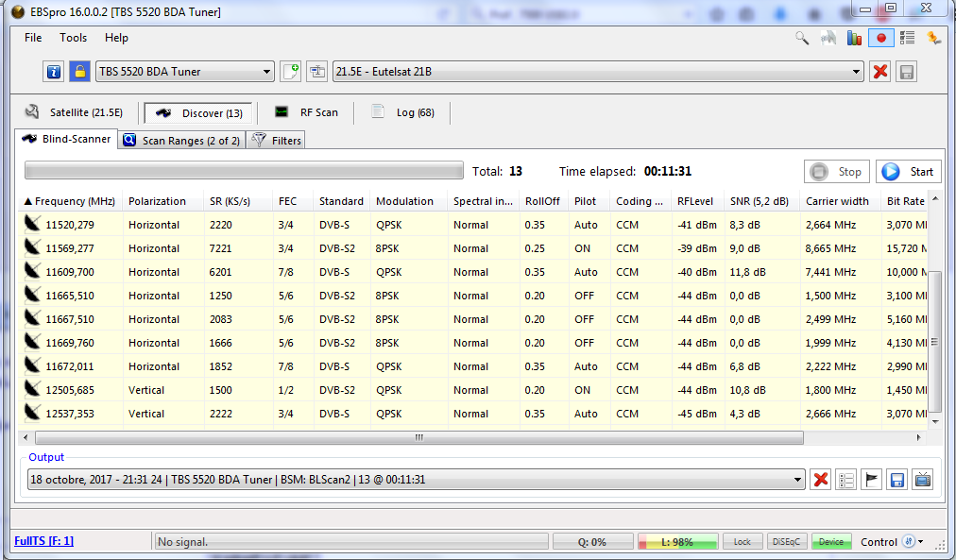The width and height of the screenshot is (956, 560).
Task: Click the L: 98% signal level bar
Action: [x=677, y=542]
